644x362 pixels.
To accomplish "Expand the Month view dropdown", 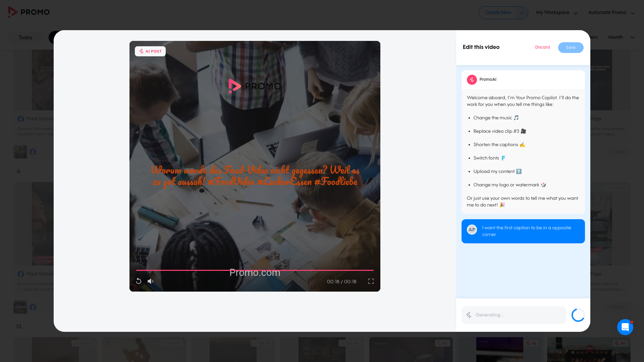I will click(621, 37).
